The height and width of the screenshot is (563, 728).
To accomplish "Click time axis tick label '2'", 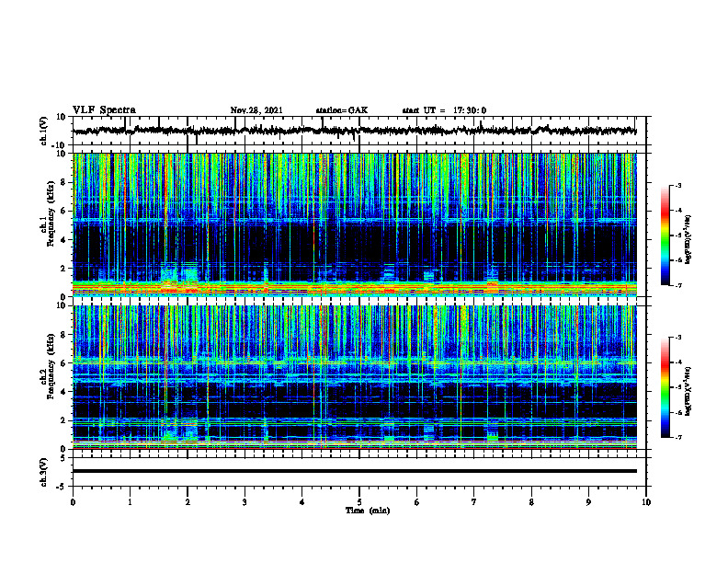I will click(188, 502).
